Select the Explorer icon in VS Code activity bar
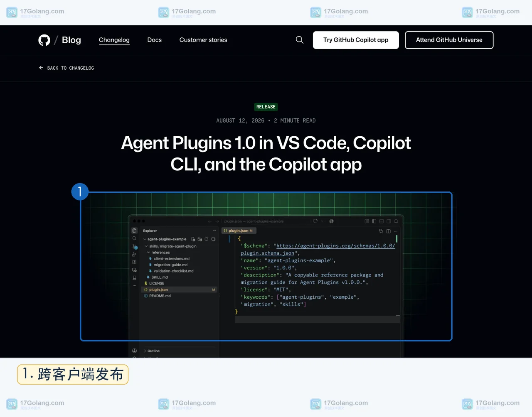 pyautogui.click(x=134, y=231)
